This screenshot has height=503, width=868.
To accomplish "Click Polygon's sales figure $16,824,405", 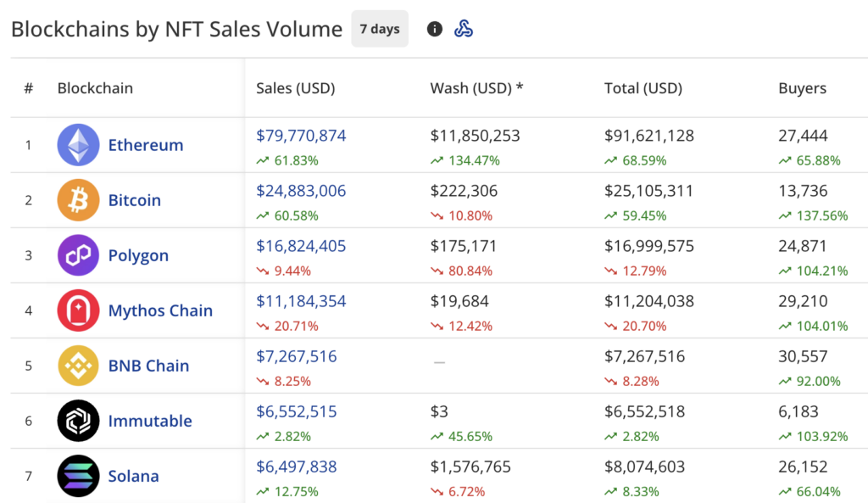I will click(301, 245).
